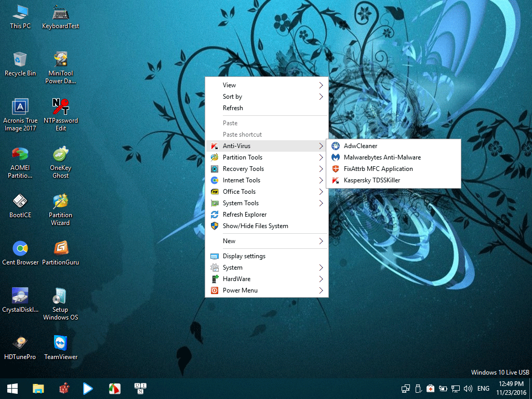Launch Kaspersky TDSSKiller
The width and height of the screenshot is (532, 399).
[393, 180]
